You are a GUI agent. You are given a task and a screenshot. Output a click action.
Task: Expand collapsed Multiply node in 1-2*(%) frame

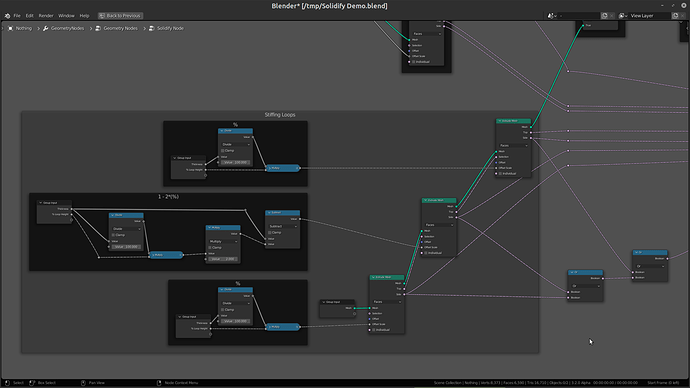tap(154, 255)
